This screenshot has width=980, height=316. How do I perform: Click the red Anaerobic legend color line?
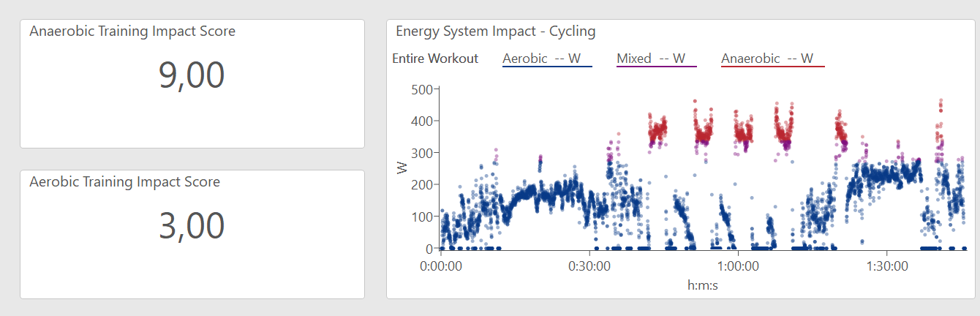pyautogui.click(x=772, y=67)
